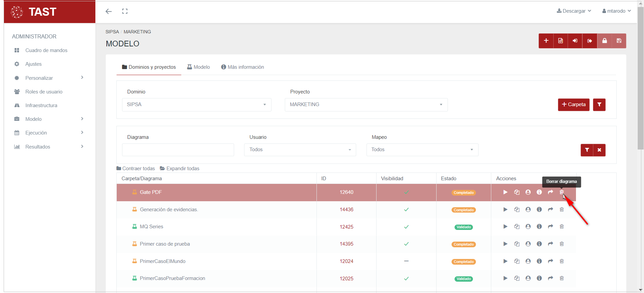Open the Dominio dropdown showing SIPSA
Image resolution: width=644 pixels, height=293 pixels.
[196, 104]
